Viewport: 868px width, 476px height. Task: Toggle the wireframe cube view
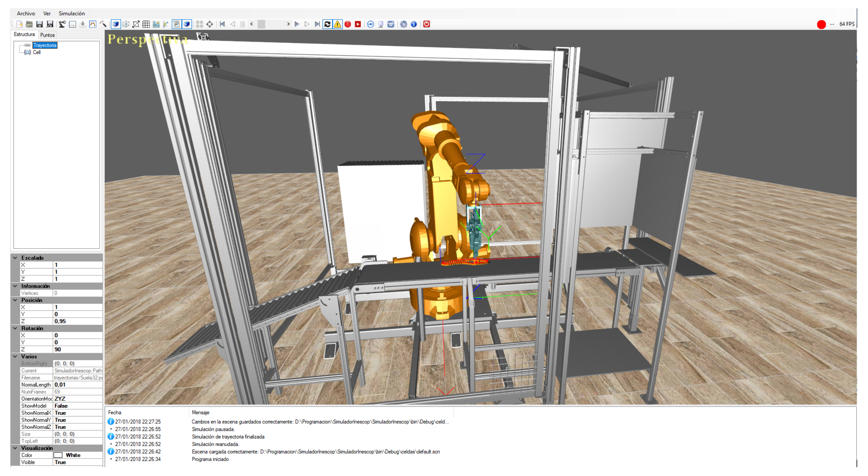(126, 24)
